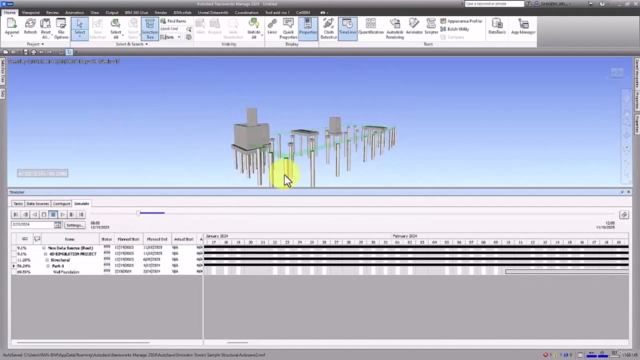Open Find Items
The image size is (640, 360).
click(173, 21)
